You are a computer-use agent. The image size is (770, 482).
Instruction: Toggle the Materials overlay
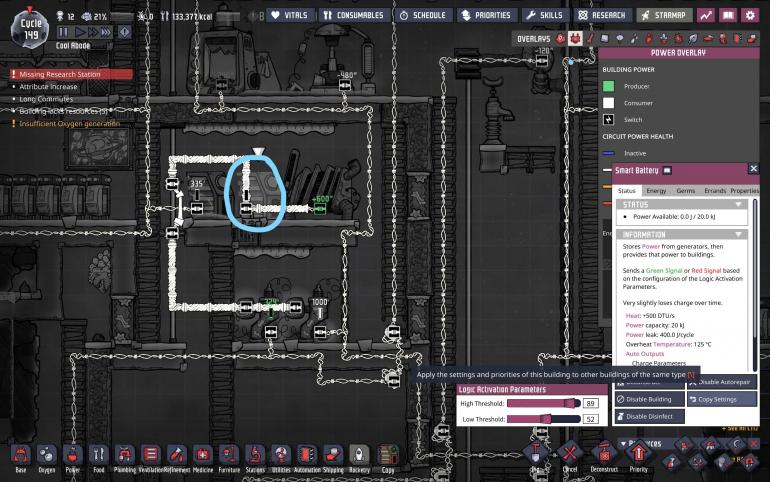coord(605,38)
